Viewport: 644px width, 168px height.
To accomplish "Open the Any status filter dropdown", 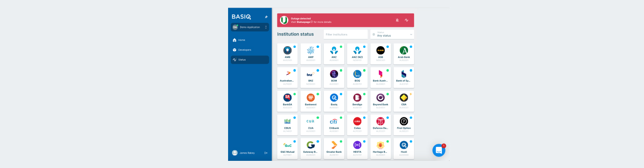I will (392, 34).
